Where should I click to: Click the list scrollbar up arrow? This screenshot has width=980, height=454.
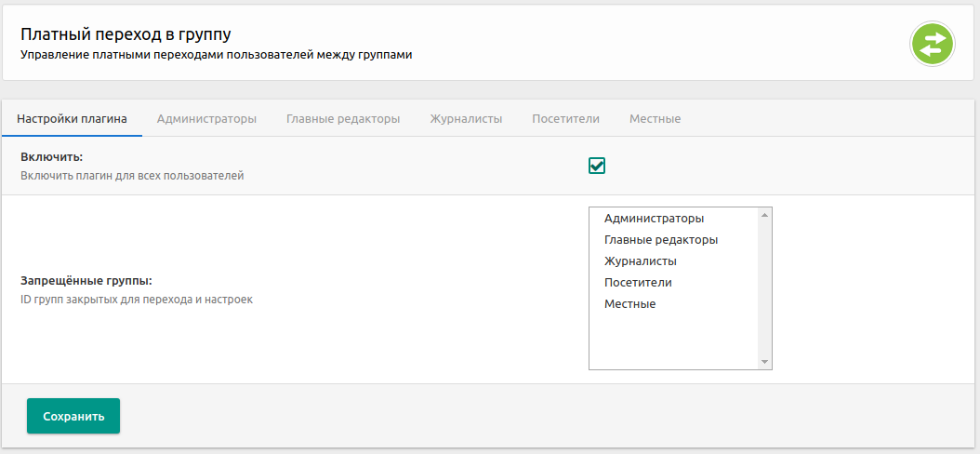[x=764, y=215]
